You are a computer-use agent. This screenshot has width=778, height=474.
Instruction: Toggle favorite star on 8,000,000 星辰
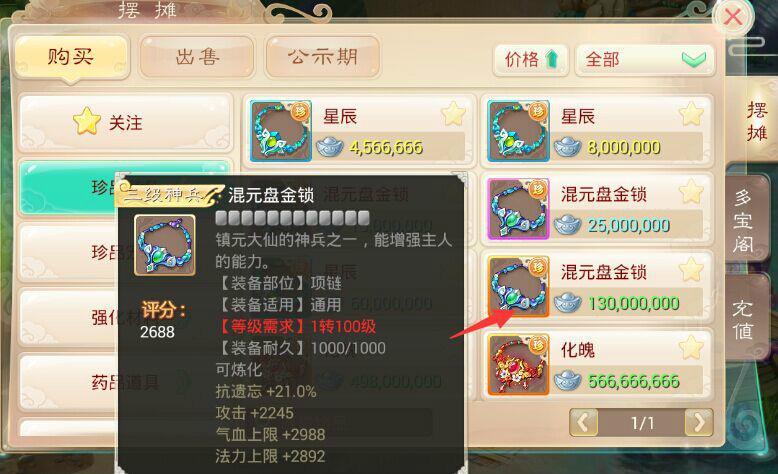coord(691,114)
